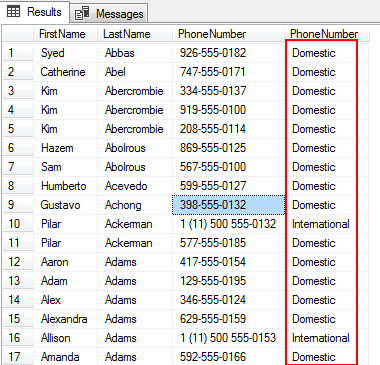This screenshot has width=380, height=365.
Task: Click the first name cell "Allison"
Action: click(65, 338)
